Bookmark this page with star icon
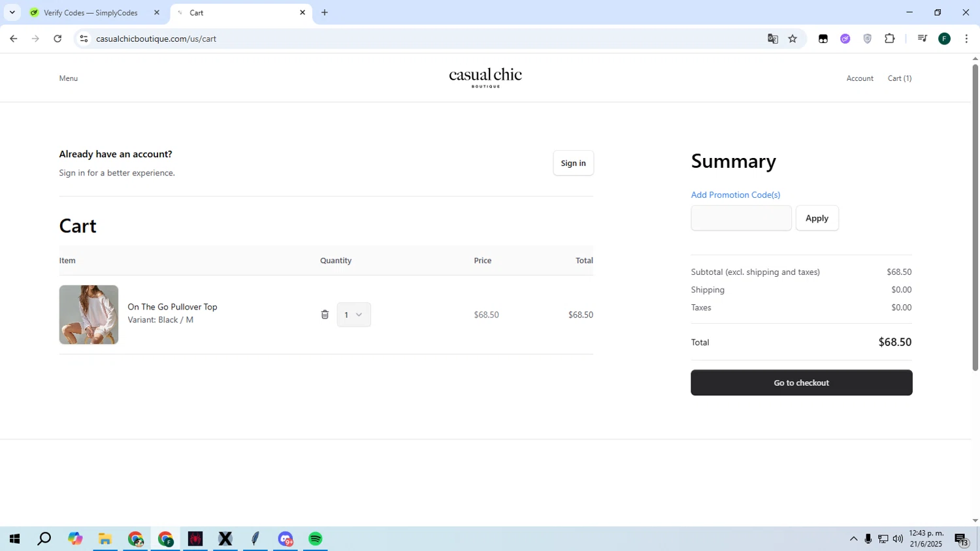 pyautogui.click(x=792, y=39)
